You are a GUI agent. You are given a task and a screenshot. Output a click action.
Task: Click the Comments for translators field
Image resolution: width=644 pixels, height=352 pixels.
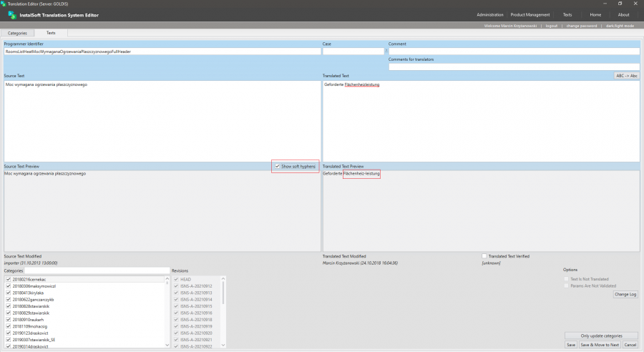tap(514, 67)
